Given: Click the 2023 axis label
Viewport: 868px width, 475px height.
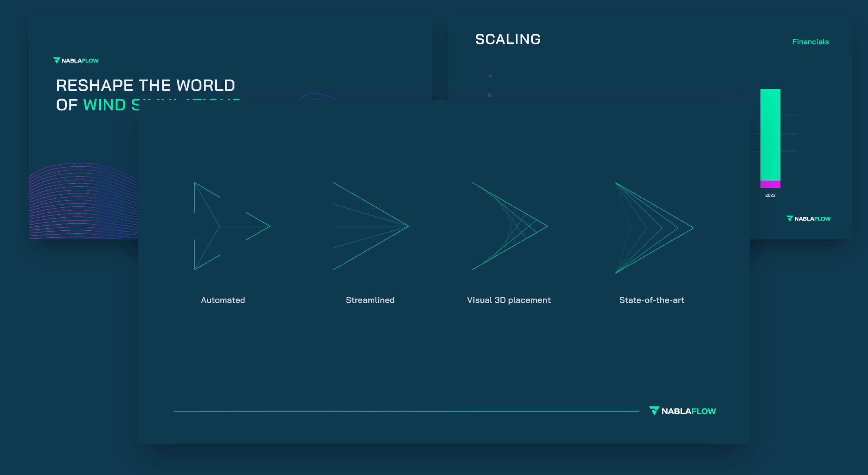Looking at the screenshot, I should [x=770, y=195].
